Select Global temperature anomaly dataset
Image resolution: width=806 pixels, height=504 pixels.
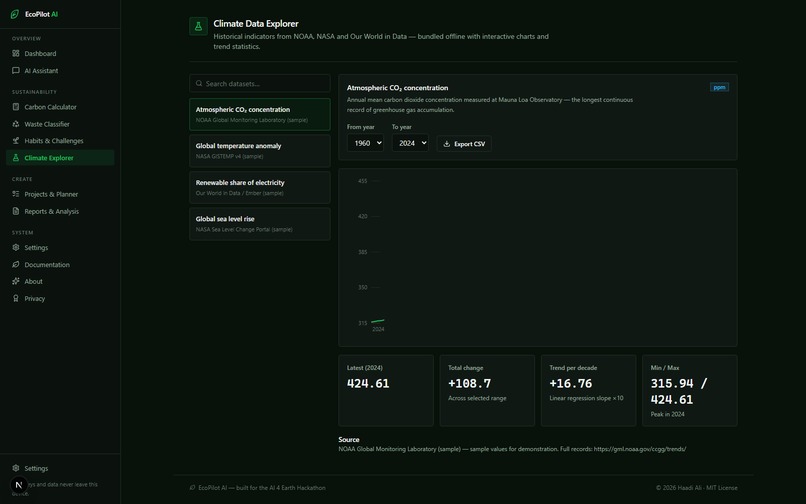(x=260, y=151)
